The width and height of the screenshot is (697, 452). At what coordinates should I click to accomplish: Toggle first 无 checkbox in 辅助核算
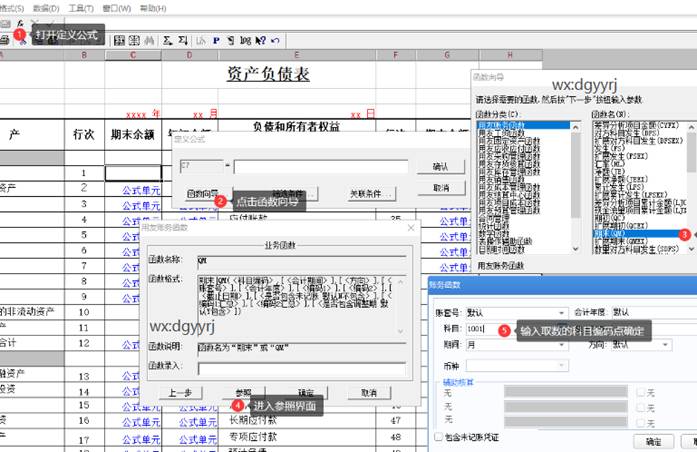641,392
